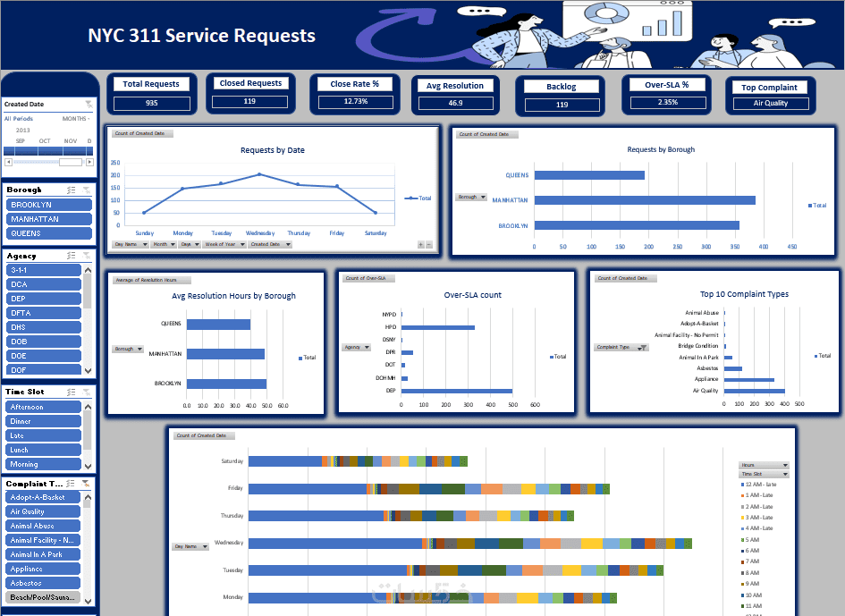The image size is (845, 616).
Task: Toggle the Morning time slot filter
Action: 43,464
